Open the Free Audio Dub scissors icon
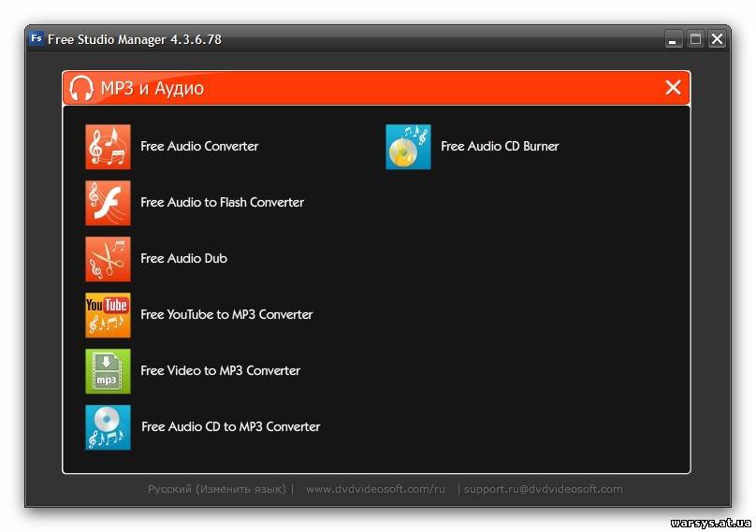Viewport: 756px width, 532px height. coord(108,259)
